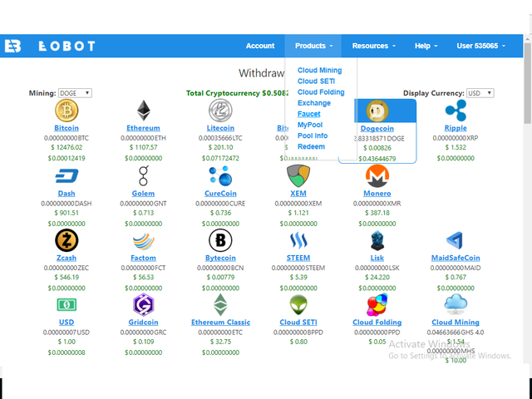The height and width of the screenshot is (399, 532).
Task: Click the Golem logo icon
Action: point(143,175)
